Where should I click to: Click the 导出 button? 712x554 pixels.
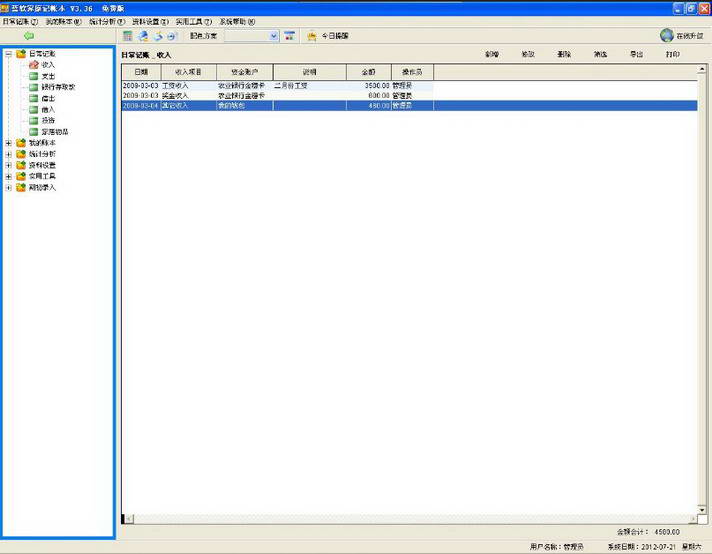tap(637, 54)
